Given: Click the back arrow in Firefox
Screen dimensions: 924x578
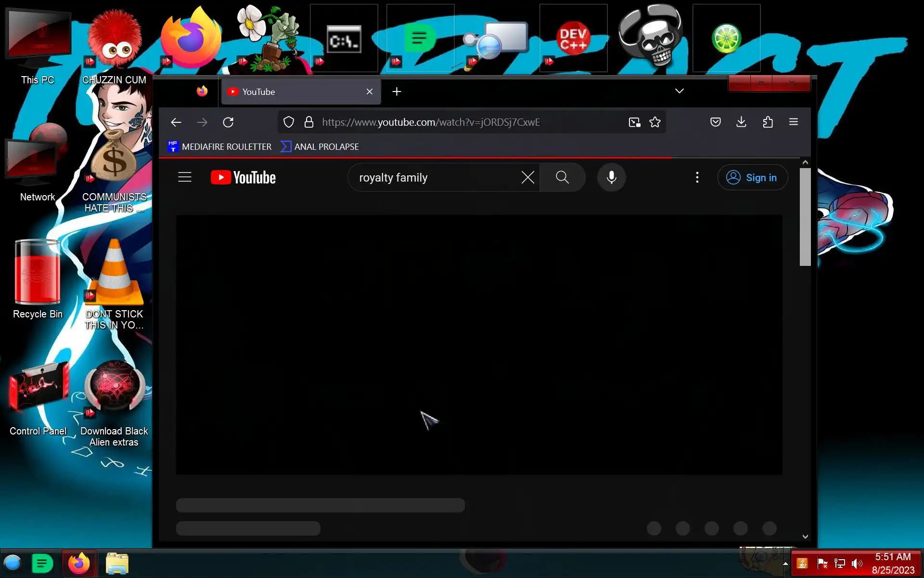Looking at the screenshot, I should (176, 122).
